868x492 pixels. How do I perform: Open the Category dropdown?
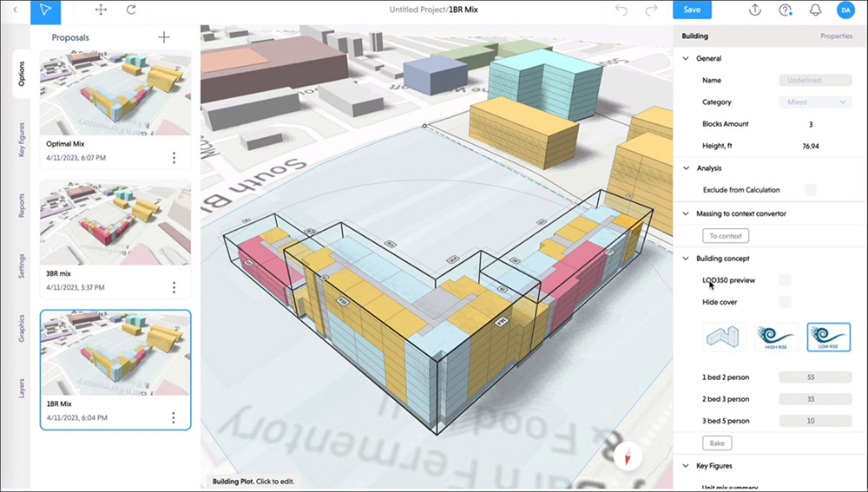816,102
